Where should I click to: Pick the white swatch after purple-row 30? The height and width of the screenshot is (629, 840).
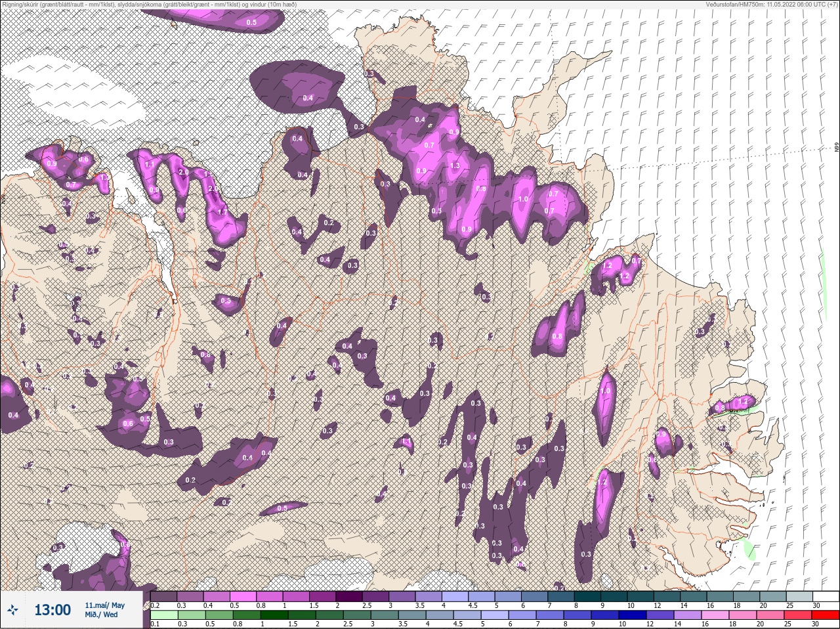pos(826,596)
